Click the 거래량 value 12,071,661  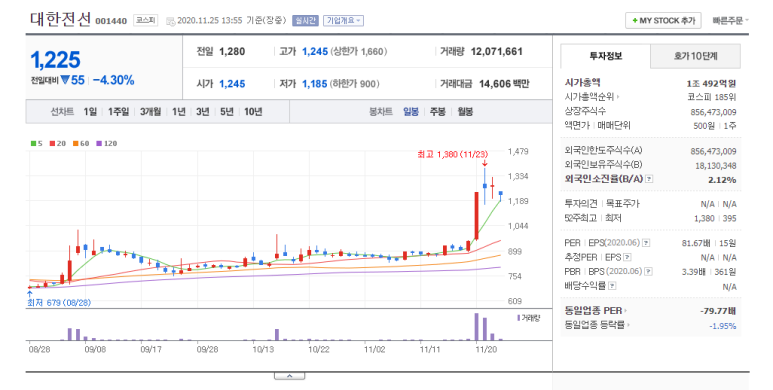point(496,51)
